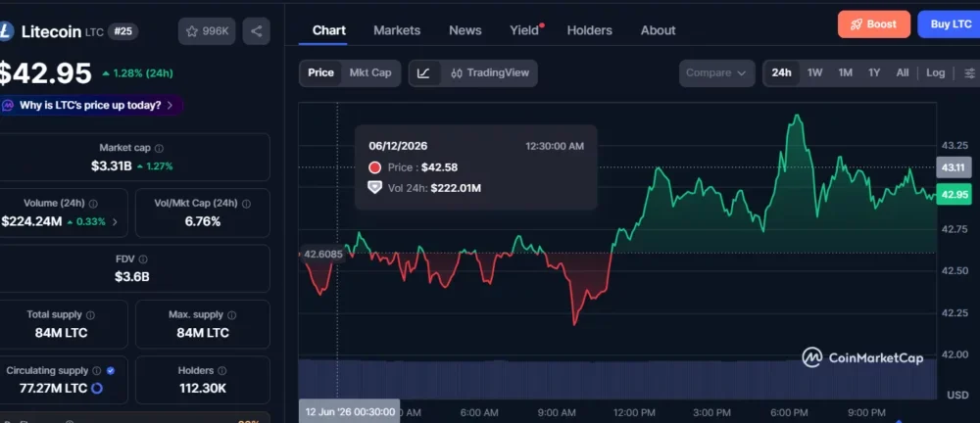Click the 77.27M LTC circulating value
Viewport: 980px width, 423px height.
[53, 388]
